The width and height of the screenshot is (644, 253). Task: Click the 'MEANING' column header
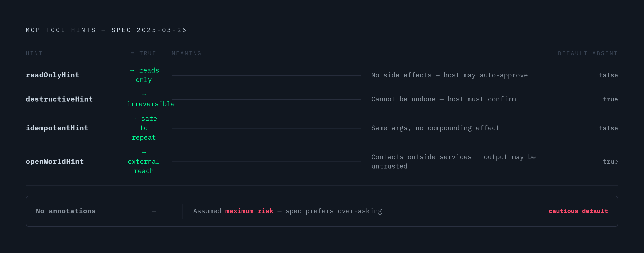pos(187,53)
